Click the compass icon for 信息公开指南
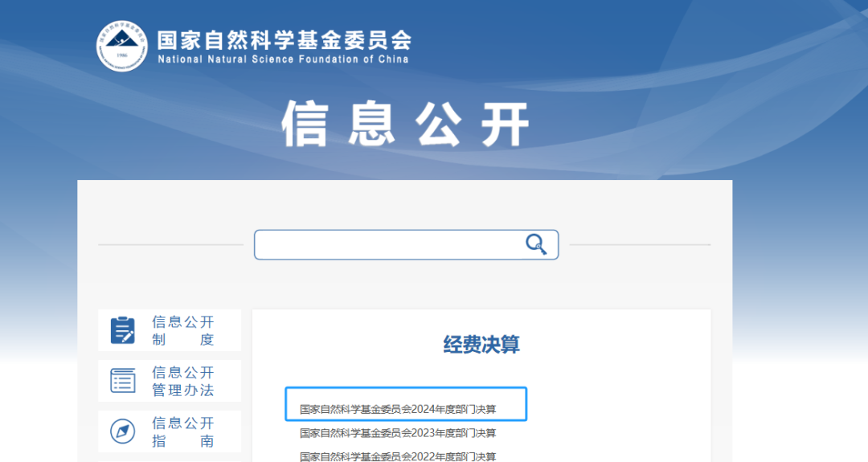The height and width of the screenshot is (462, 868). coord(122,431)
